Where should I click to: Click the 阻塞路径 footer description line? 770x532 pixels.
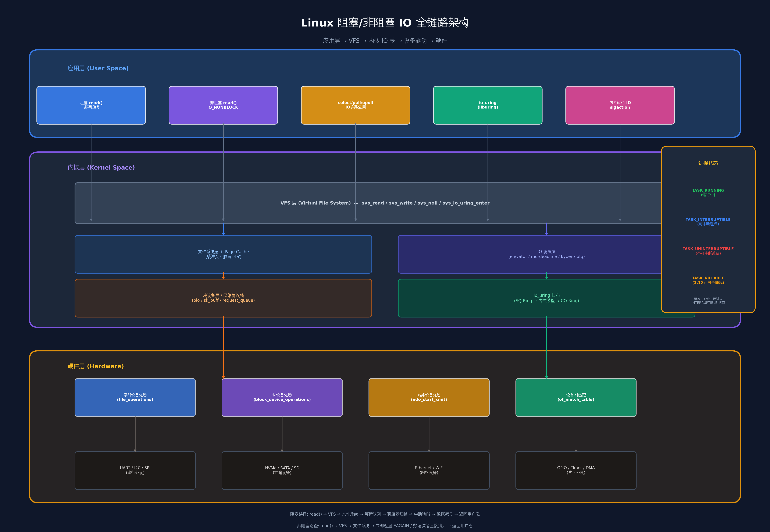(385, 514)
